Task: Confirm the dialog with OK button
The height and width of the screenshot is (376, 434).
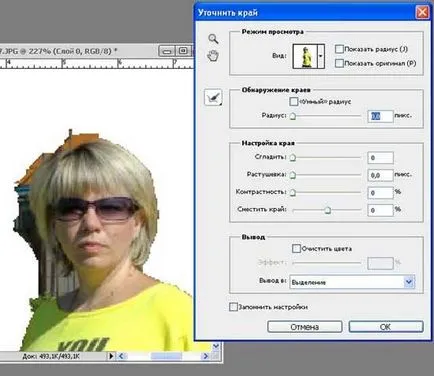Action: 386,327
